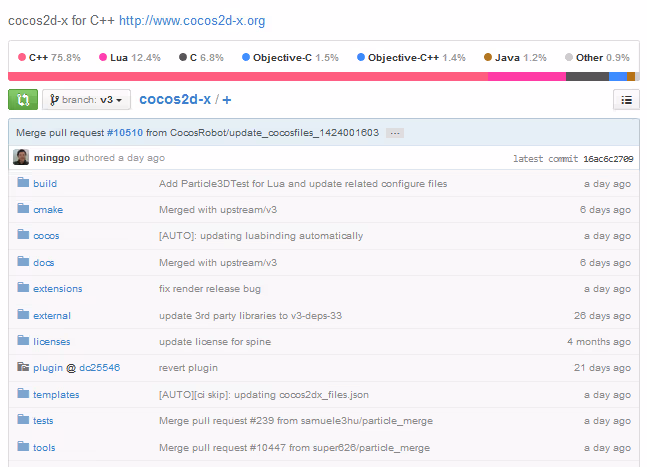
Task: Open submodule commit dc25546
Action: pyautogui.click(x=99, y=367)
